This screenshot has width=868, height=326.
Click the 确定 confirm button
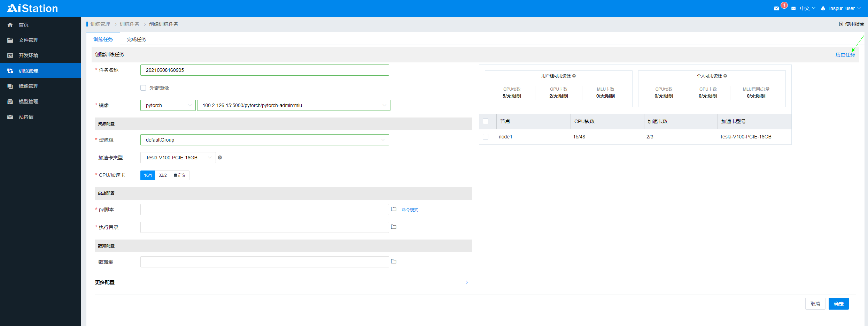(838, 304)
